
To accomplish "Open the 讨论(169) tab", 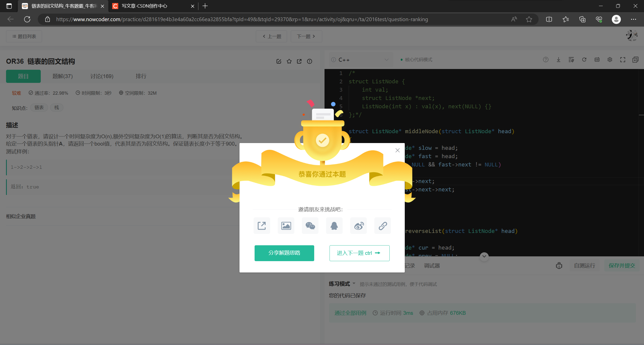I will (102, 76).
